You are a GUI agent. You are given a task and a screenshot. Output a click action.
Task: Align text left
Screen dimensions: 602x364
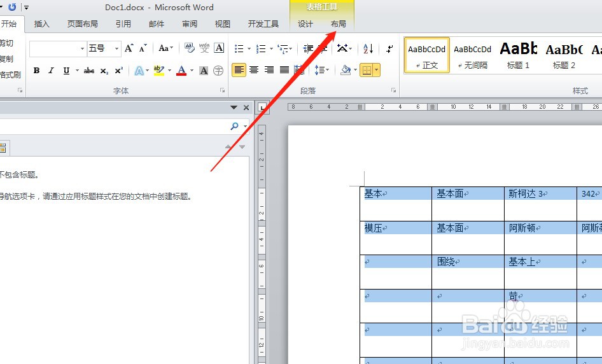(x=239, y=70)
